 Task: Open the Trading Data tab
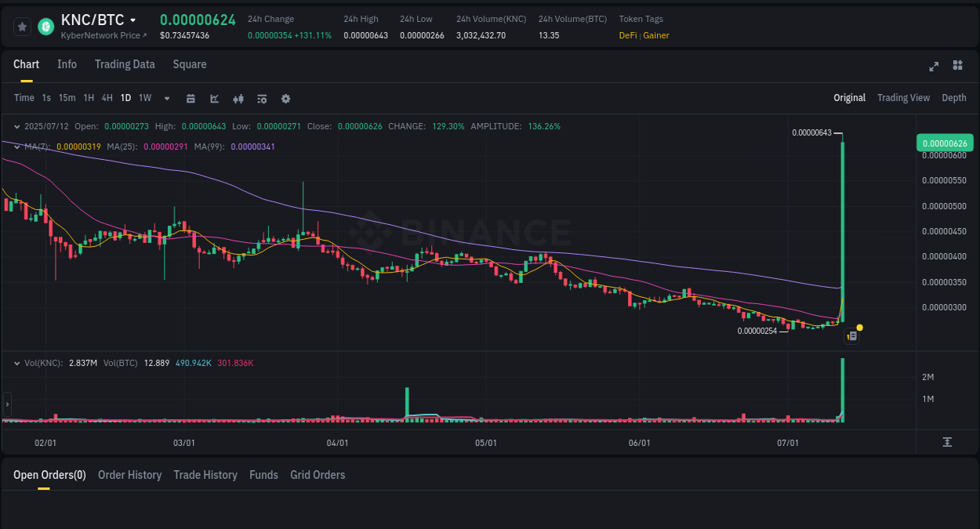tap(125, 64)
